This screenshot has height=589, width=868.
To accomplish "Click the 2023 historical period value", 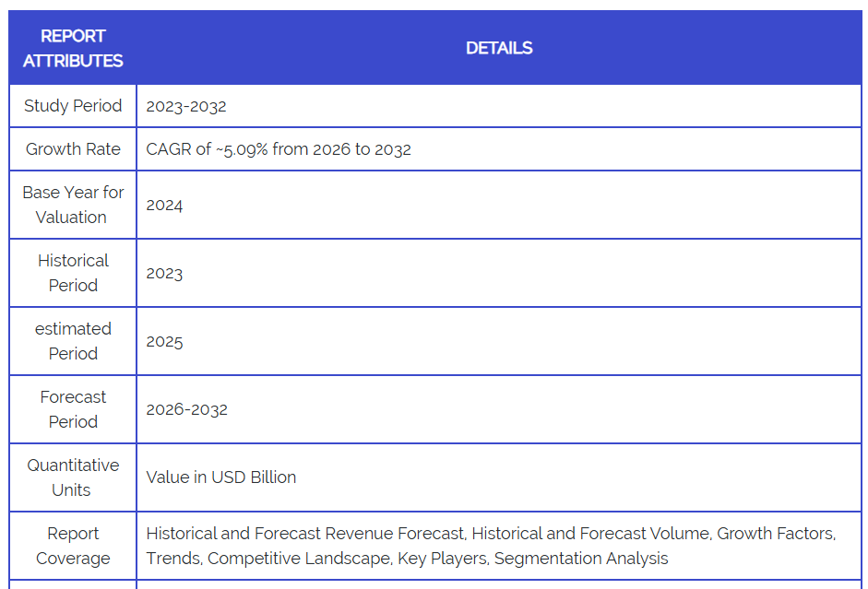I will (x=164, y=274).
